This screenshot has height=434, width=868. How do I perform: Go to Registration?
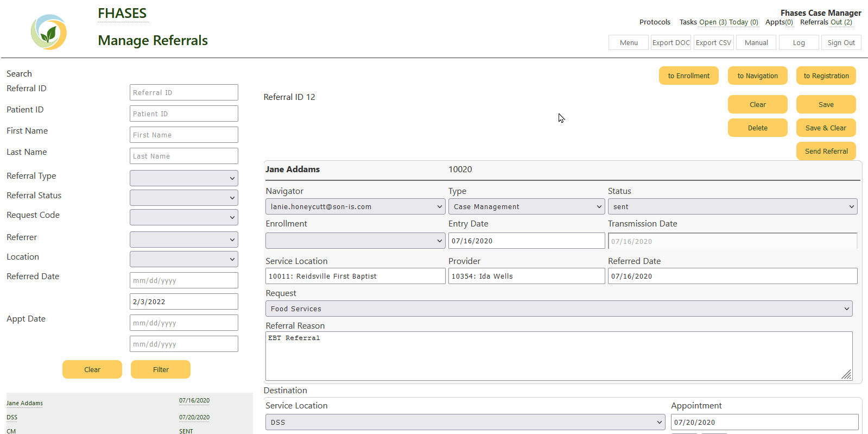point(826,76)
